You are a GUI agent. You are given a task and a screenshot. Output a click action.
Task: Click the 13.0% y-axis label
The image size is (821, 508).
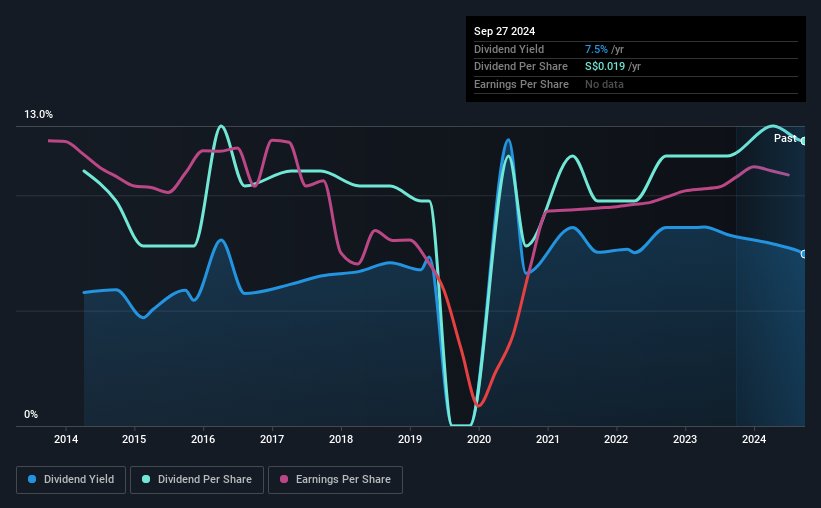click(x=38, y=115)
